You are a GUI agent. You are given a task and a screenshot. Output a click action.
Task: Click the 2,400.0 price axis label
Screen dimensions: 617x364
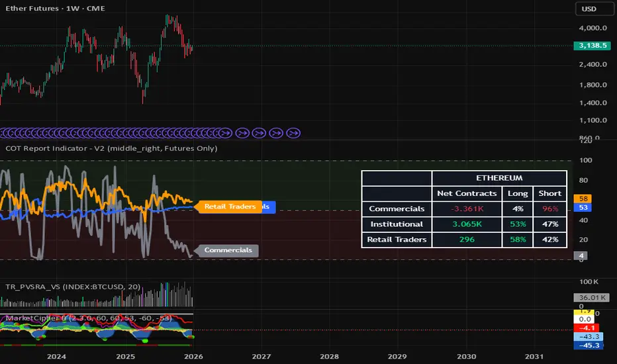coord(593,65)
